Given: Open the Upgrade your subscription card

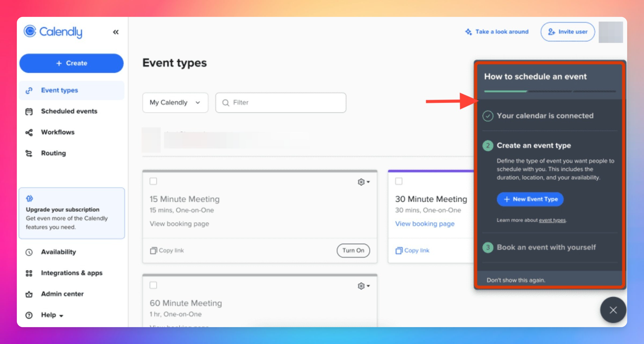Looking at the screenshot, I should pyautogui.click(x=72, y=213).
